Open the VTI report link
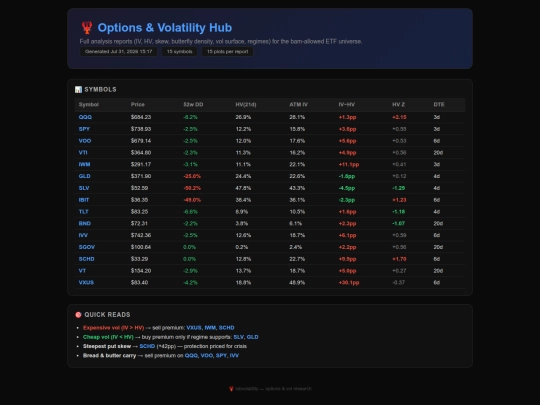Screen dimensions: 540x405 coord(83,153)
